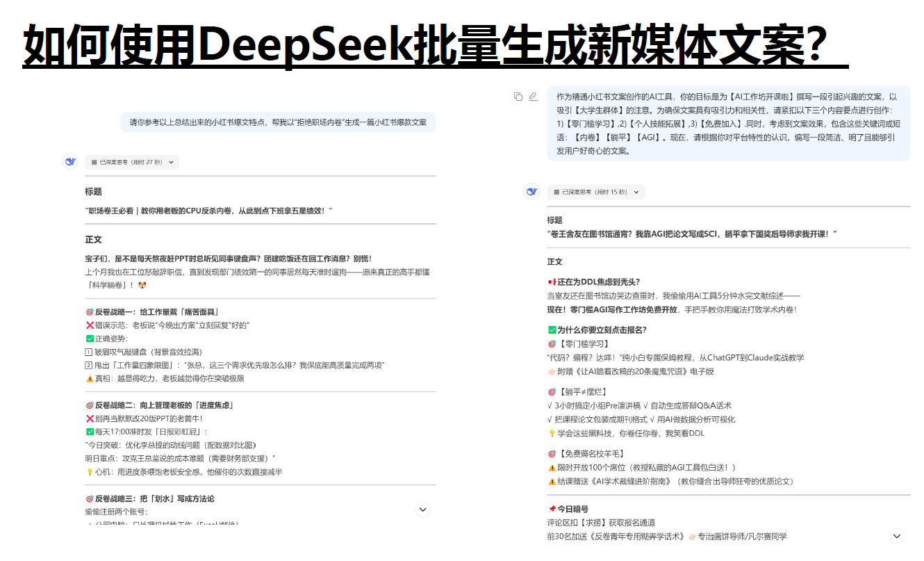Click scroll-to-bottom arrow in the 职场卷王 chat
This screenshot has width=924, height=561.
(422, 510)
